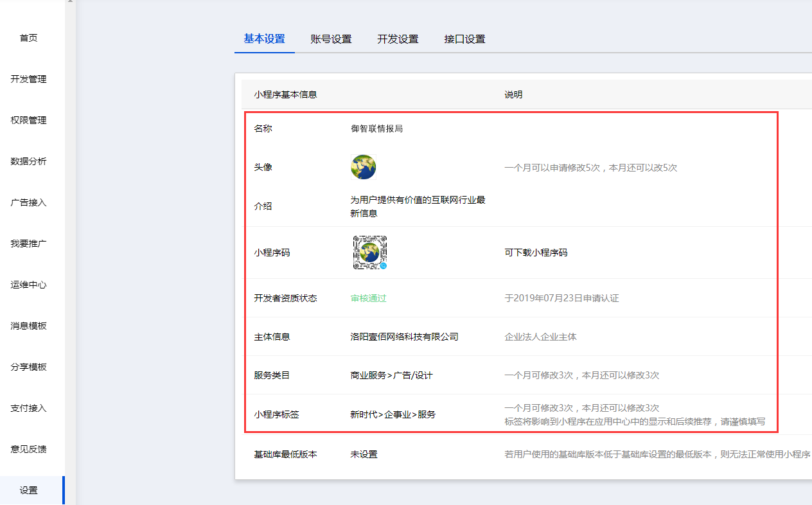Open 开发管理 in the sidebar
Viewport: 812px width, 505px height.
28,79
